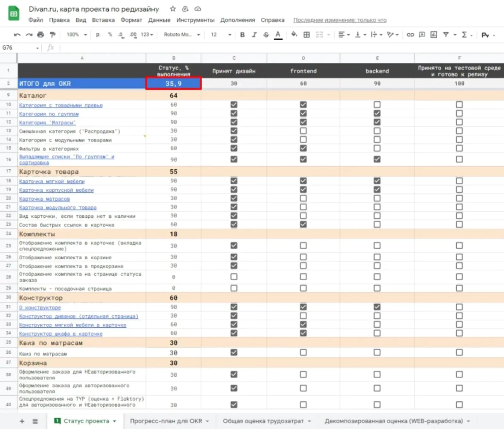Open the all sheets list icon

coord(35,421)
